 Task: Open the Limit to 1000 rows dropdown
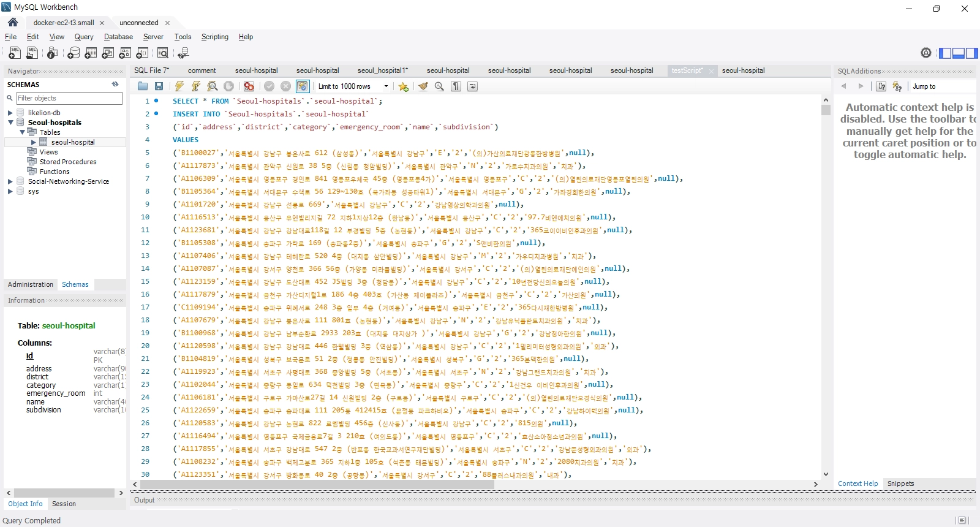(x=386, y=86)
